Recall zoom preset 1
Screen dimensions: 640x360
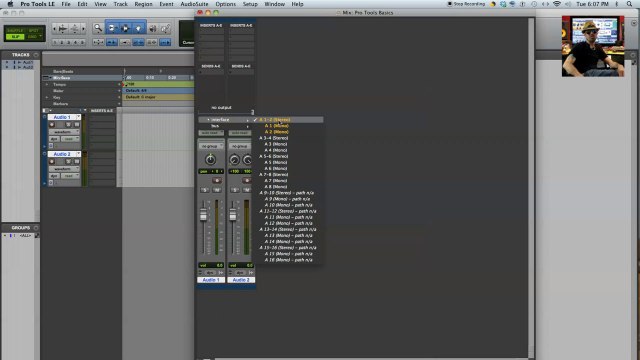tap(55, 42)
